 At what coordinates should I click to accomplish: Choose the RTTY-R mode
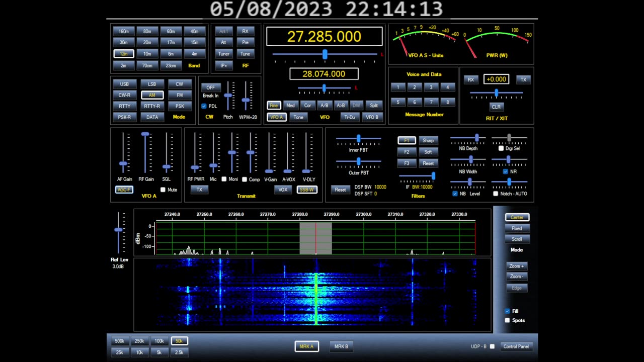[x=152, y=106]
